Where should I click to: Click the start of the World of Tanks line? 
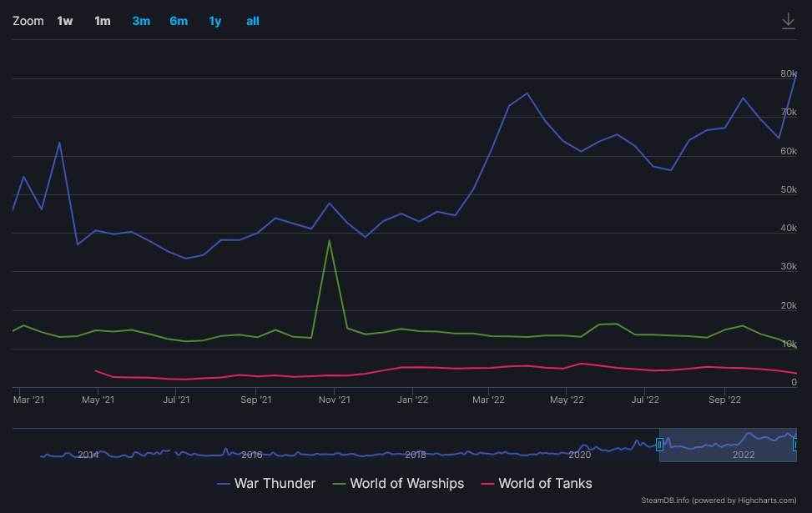pos(96,370)
